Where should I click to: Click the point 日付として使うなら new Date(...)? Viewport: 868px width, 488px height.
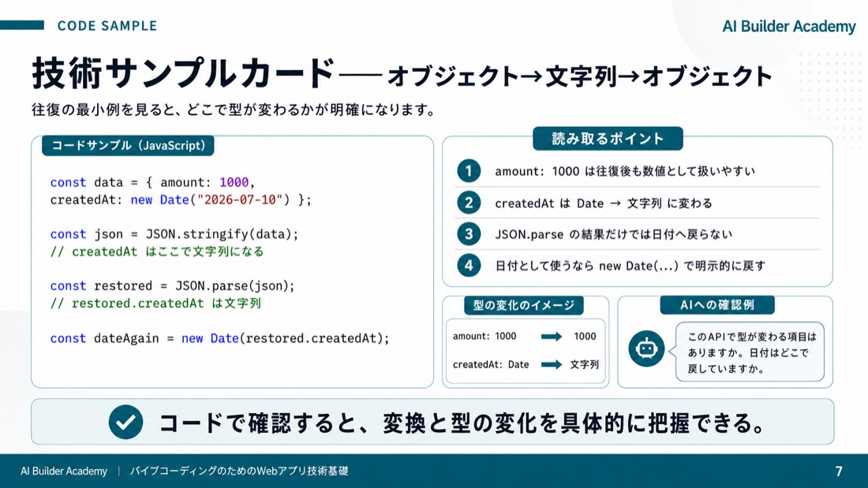630,266
